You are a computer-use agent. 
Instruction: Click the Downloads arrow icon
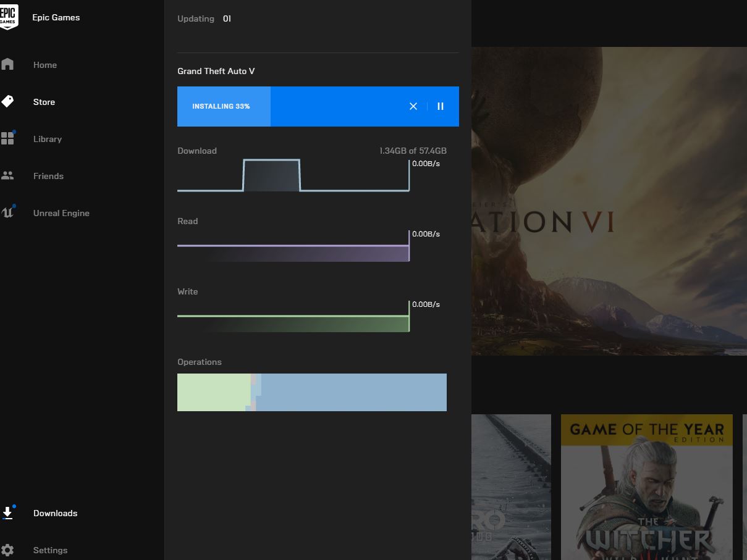7,512
